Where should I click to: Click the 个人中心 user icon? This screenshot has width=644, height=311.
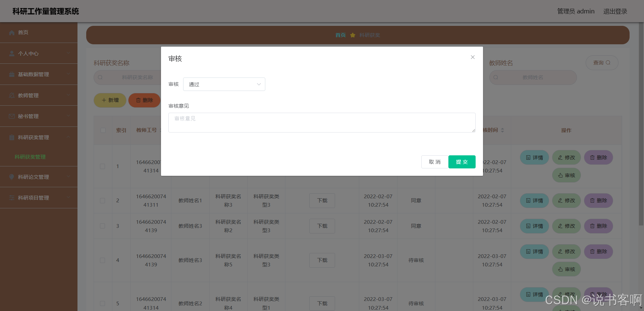click(12, 54)
